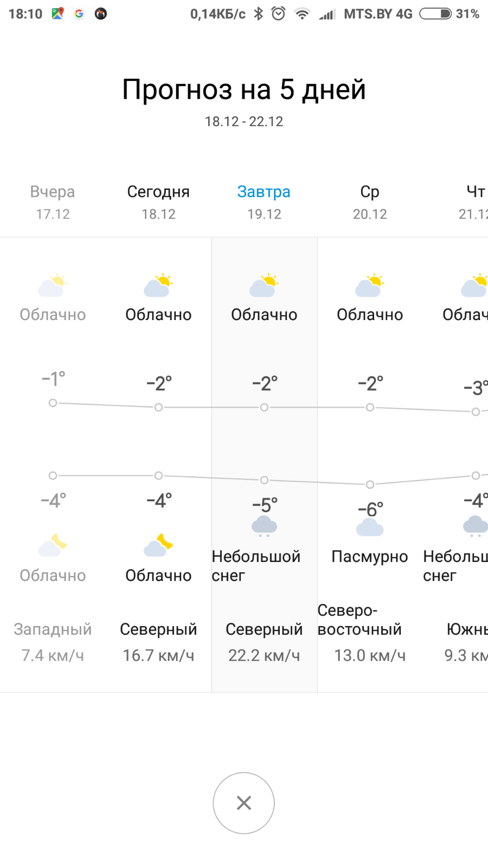Tap tomorrow's high temperature point on graph
This screenshot has height=868, width=488.
pyautogui.click(x=264, y=407)
